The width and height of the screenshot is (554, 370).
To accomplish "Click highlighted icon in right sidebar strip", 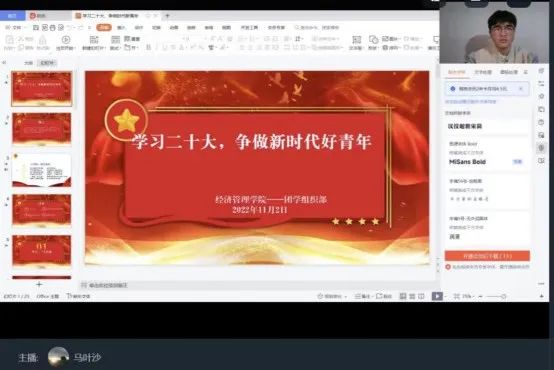I will coord(541,148).
